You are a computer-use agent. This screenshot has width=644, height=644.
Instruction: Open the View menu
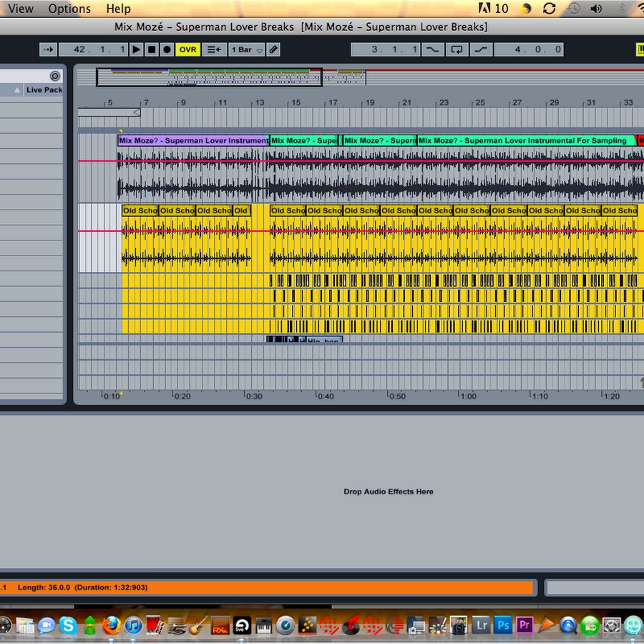(x=21, y=9)
